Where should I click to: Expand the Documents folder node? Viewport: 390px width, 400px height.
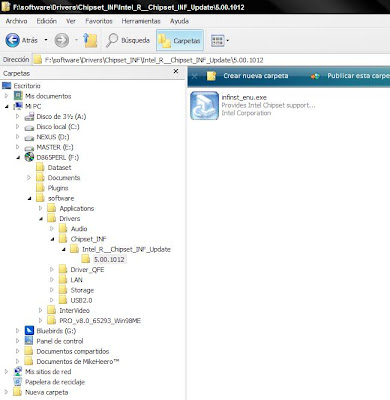coord(29,178)
